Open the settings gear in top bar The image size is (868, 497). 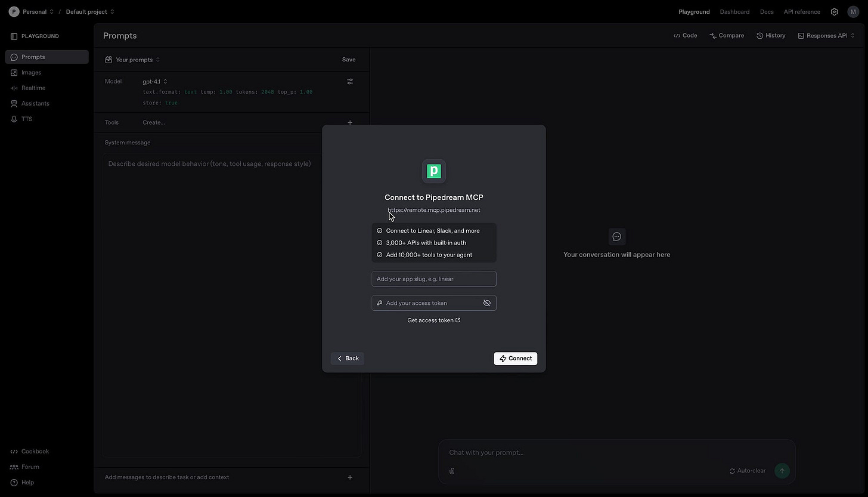pos(835,12)
